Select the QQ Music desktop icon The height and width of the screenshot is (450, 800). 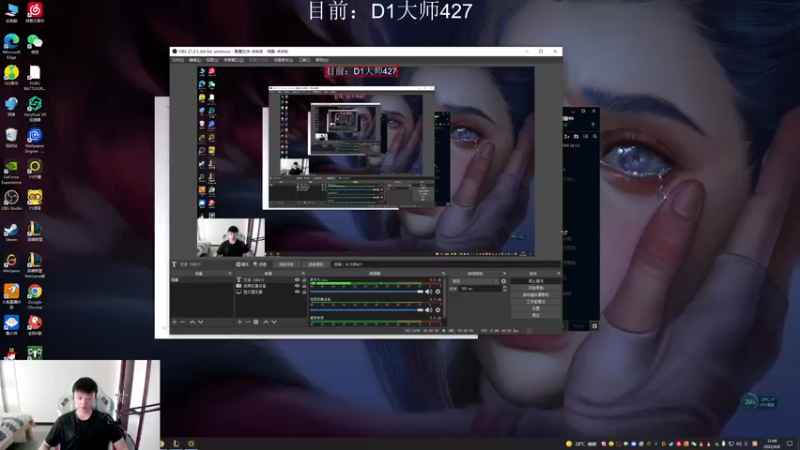pyautogui.click(x=11, y=75)
